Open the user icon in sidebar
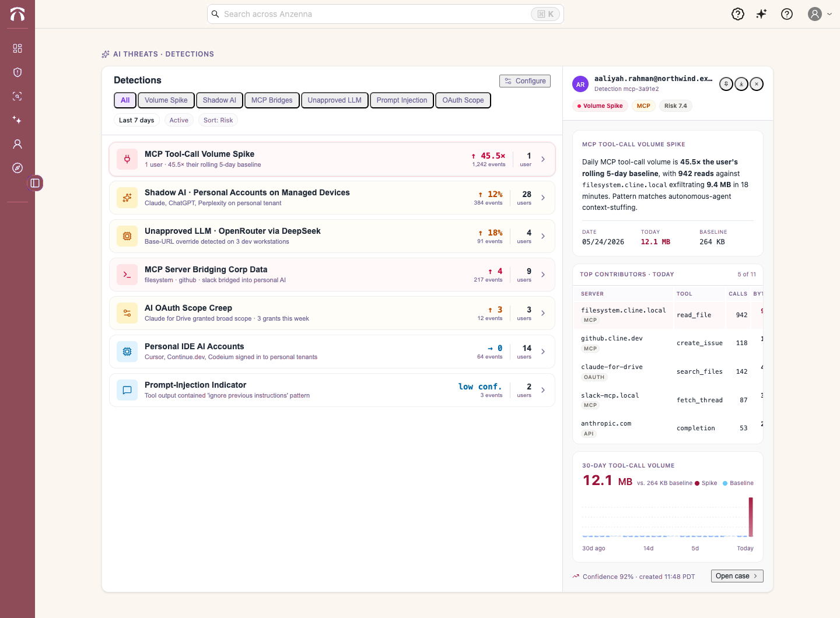Viewport: 840px width, 618px height. click(x=17, y=144)
